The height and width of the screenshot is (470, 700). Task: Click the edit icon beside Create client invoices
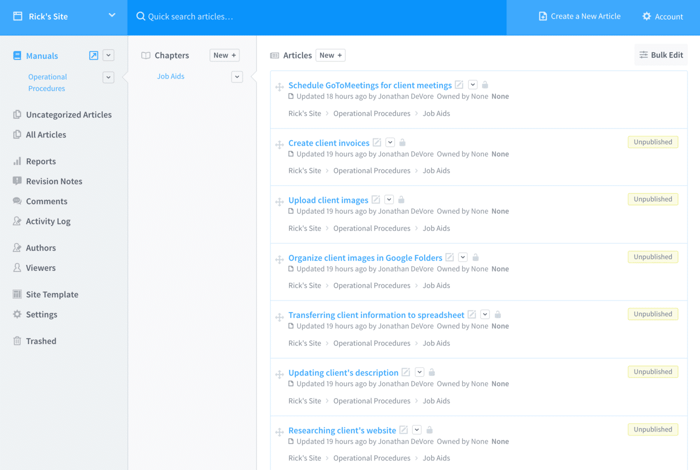[377, 143]
